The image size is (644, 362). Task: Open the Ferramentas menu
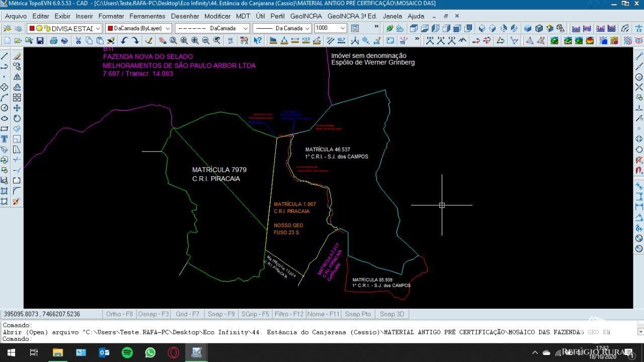click(x=147, y=16)
